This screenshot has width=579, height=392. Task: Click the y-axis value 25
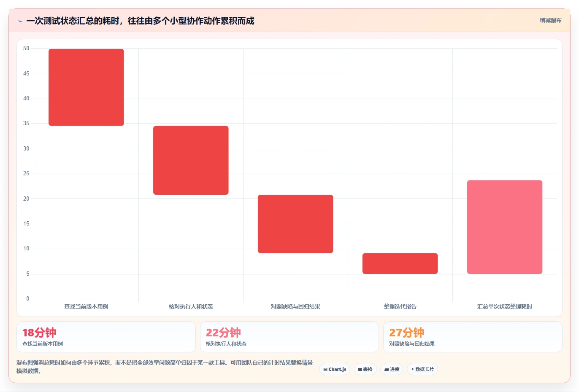click(x=26, y=174)
